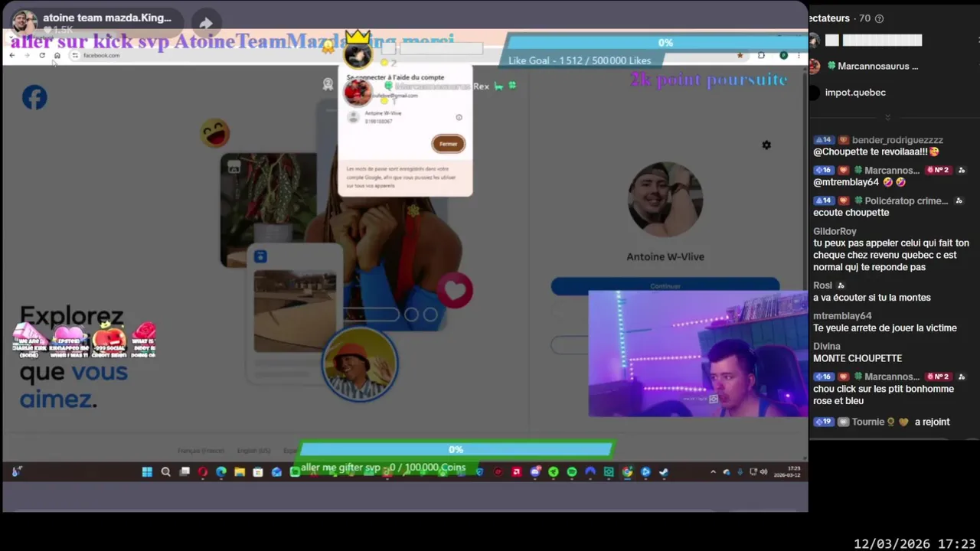
Task: Reload the facebook.com page
Action: pos(42,55)
